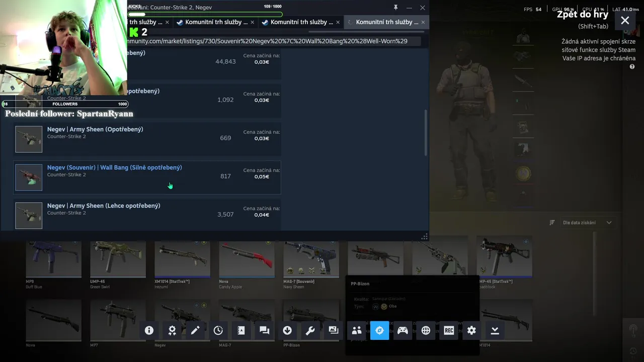Click the agent portrait icon in loadout column
This screenshot has width=644, height=362.
[x=523, y=37]
